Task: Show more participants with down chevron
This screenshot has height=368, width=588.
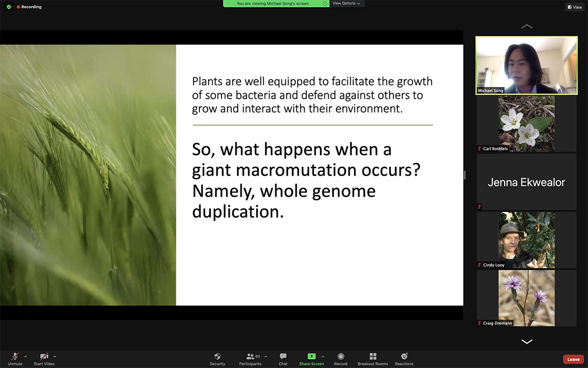Action: 527,341
